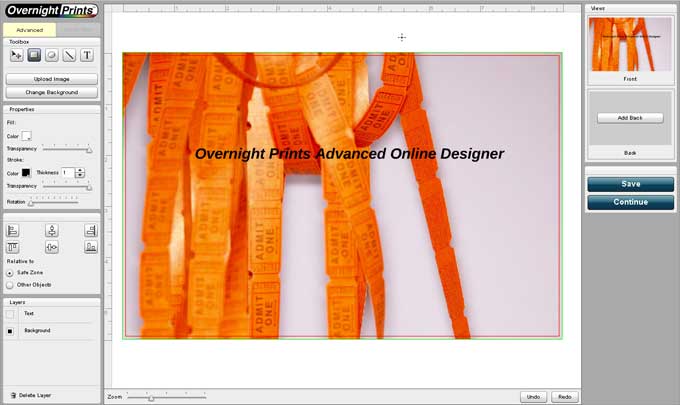Click the Overnight Prints logo

click(x=52, y=10)
